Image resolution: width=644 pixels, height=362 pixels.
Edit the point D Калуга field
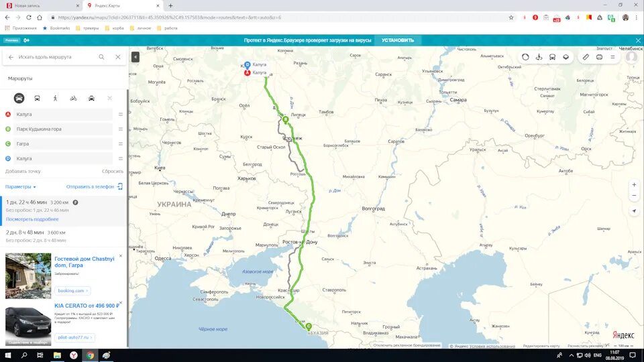coord(63,158)
